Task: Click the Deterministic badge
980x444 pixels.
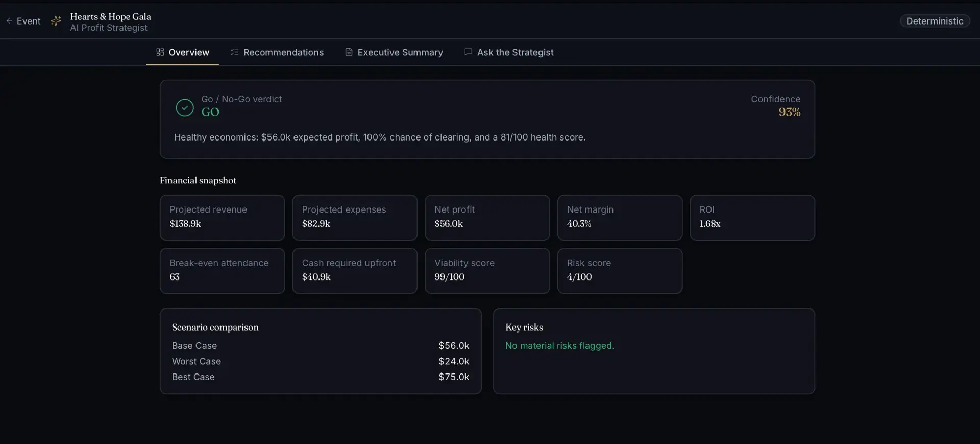Action: [x=935, y=21]
